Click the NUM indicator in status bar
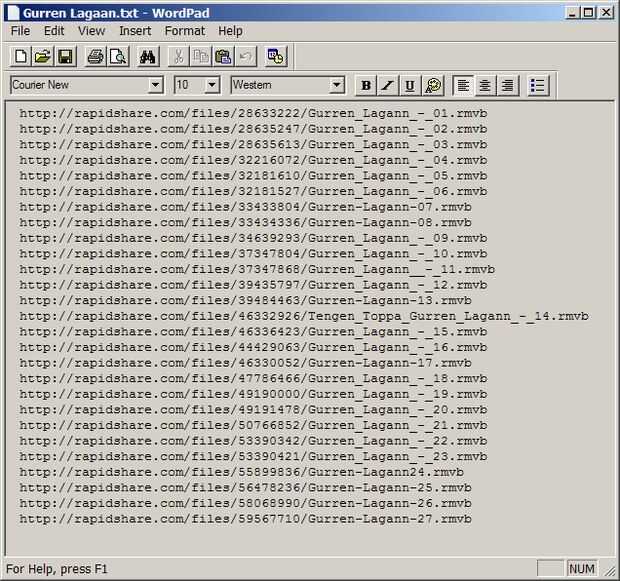 coord(582,569)
